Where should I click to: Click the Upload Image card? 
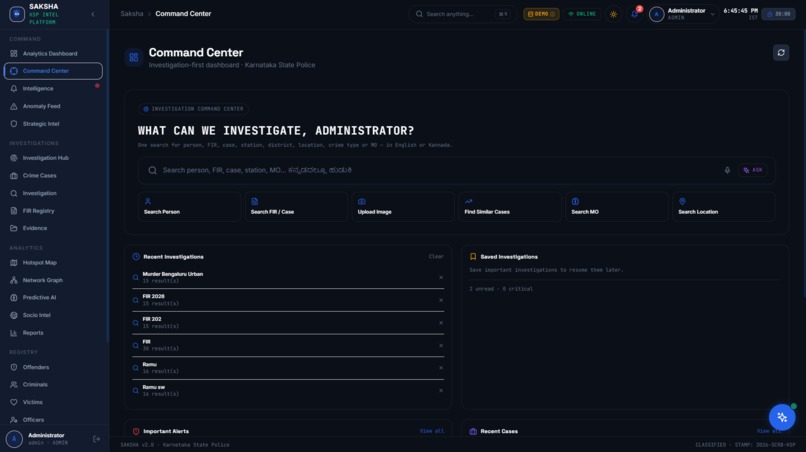403,207
